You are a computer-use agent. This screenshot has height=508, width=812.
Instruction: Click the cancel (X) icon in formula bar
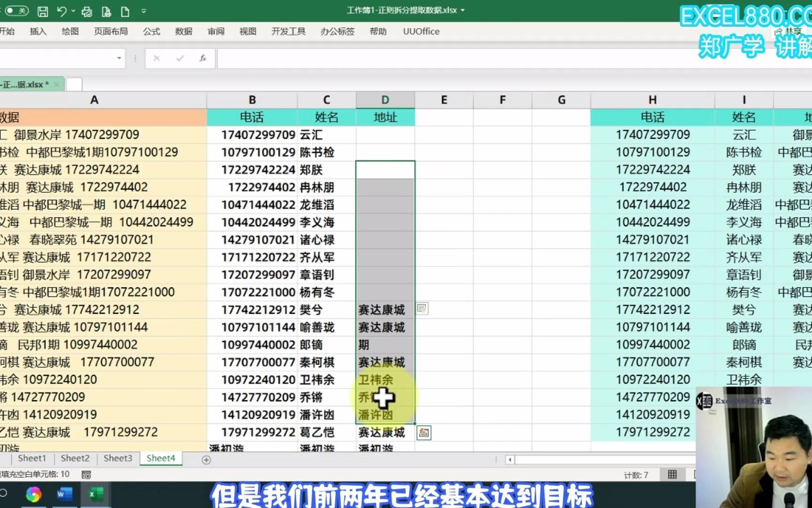click(157, 58)
